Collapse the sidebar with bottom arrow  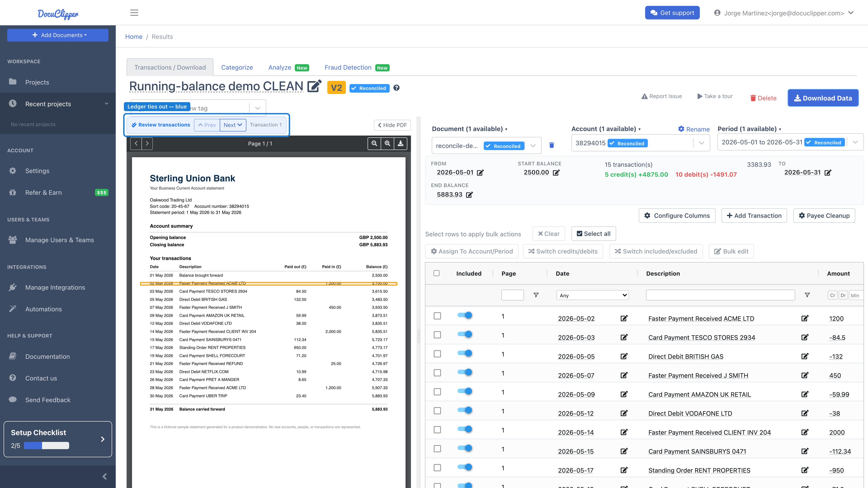coord(104,476)
